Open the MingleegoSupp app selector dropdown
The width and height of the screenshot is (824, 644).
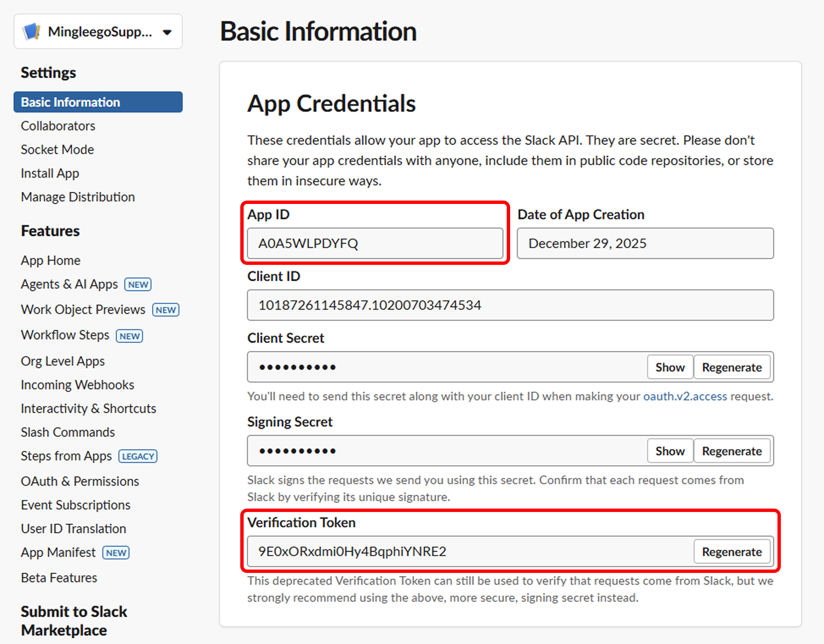pyautogui.click(x=98, y=32)
